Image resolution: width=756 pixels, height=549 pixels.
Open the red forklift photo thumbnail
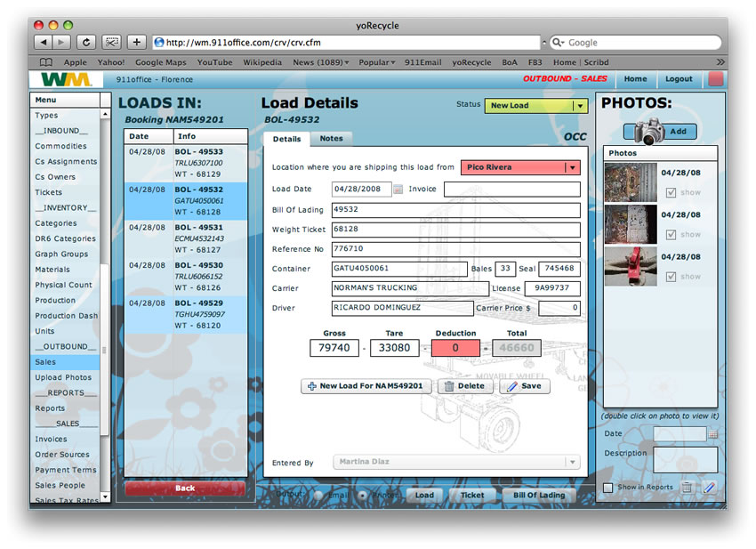click(631, 266)
